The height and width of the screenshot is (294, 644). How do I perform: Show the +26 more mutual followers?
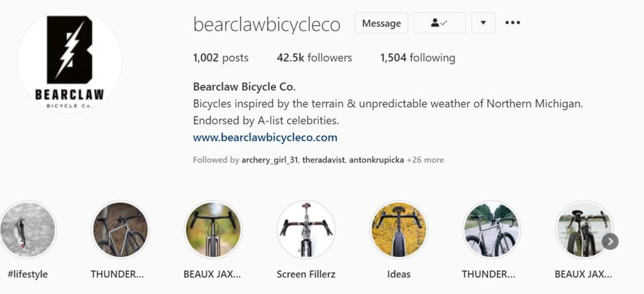pos(425,160)
